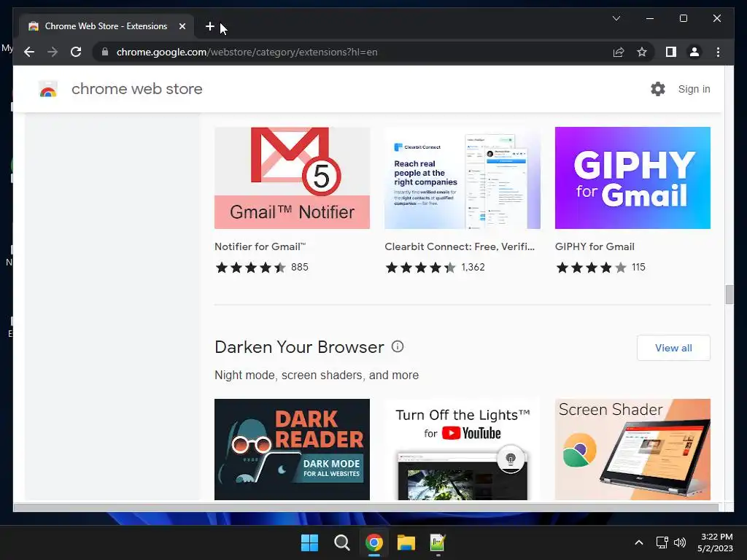
Task: Open Chrome three-dot menu
Action: coord(718,52)
